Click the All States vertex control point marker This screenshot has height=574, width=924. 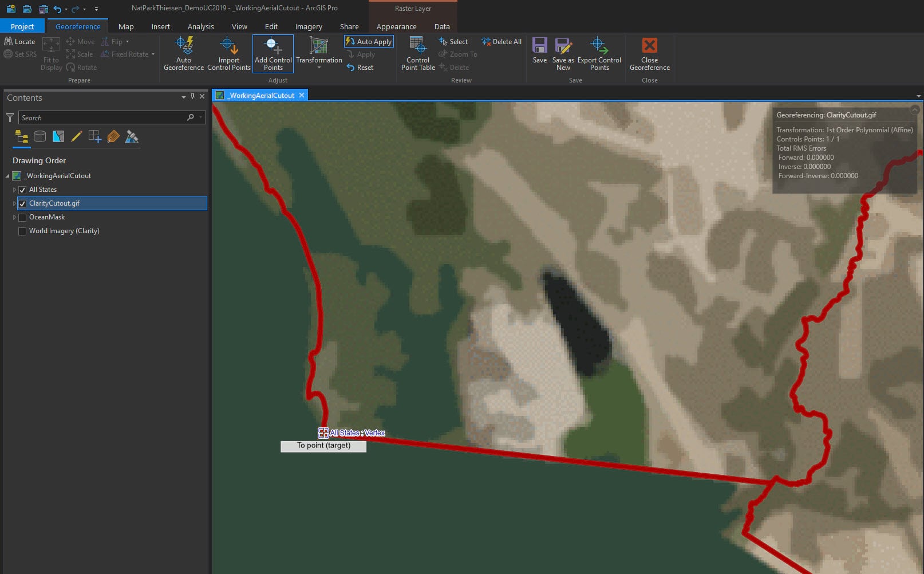pos(323,433)
